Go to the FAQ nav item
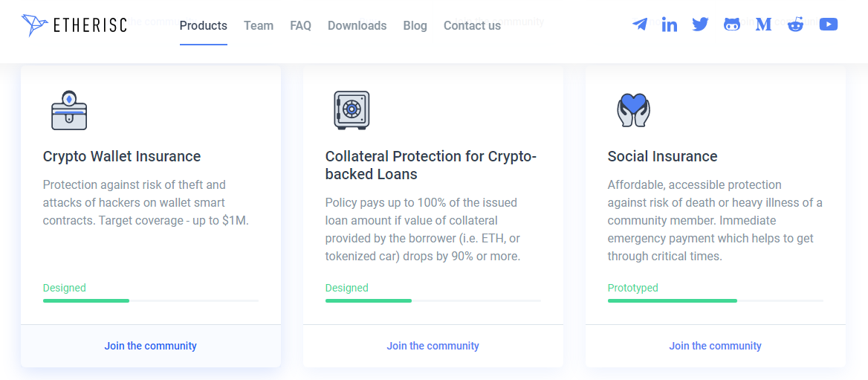The width and height of the screenshot is (868, 380). click(x=301, y=25)
